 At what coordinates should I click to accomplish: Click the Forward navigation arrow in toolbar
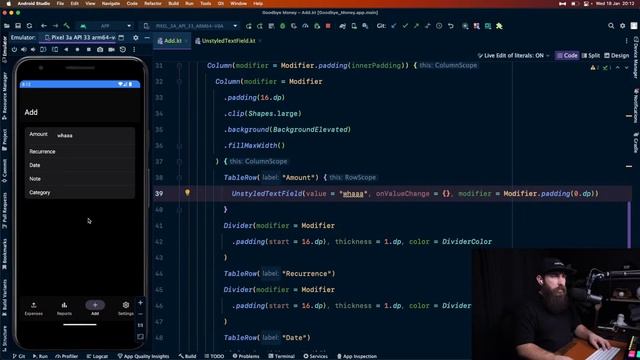click(x=55, y=26)
